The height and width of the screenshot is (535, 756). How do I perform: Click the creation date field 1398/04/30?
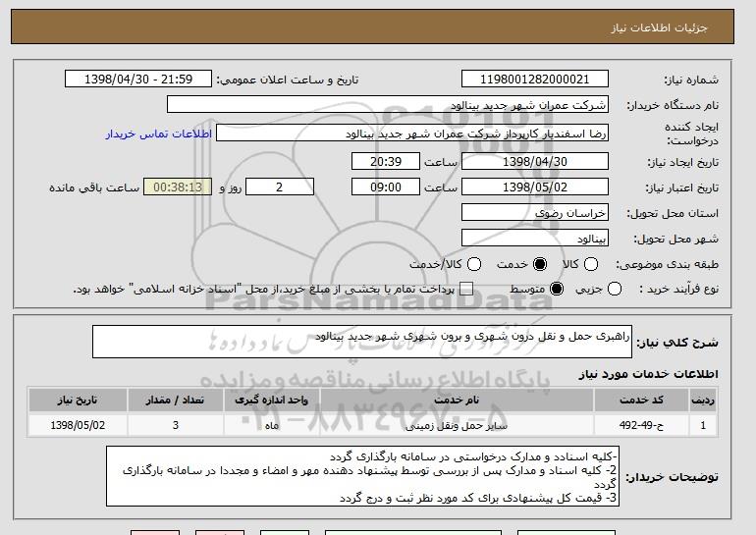(535, 161)
